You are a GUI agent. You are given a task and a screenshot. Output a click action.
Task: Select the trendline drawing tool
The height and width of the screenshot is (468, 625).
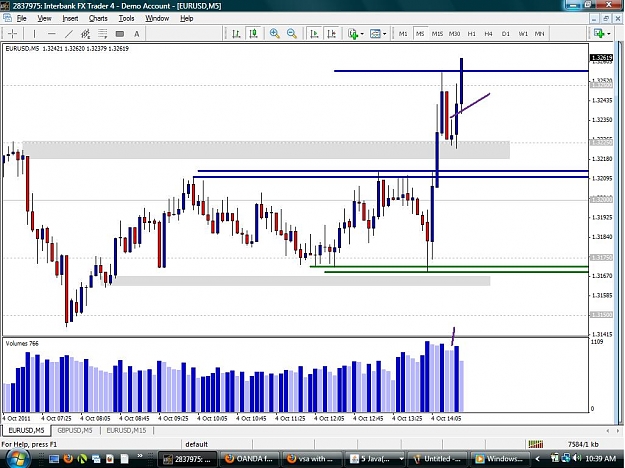(69, 34)
